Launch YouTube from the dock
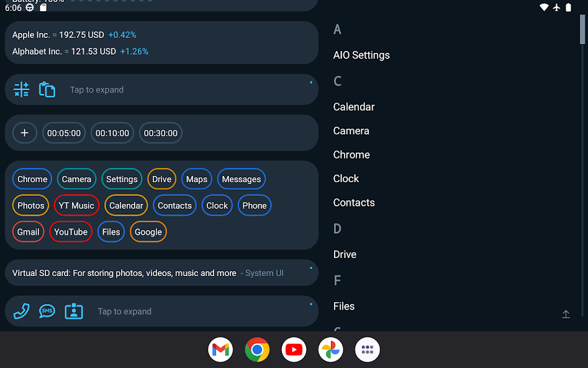Viewport: 588px width, 368px height. 294,349
